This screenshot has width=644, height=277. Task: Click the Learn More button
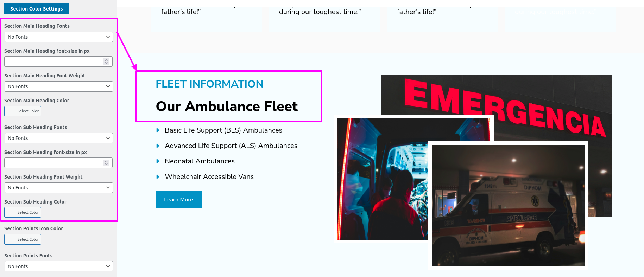coord(178,200)
